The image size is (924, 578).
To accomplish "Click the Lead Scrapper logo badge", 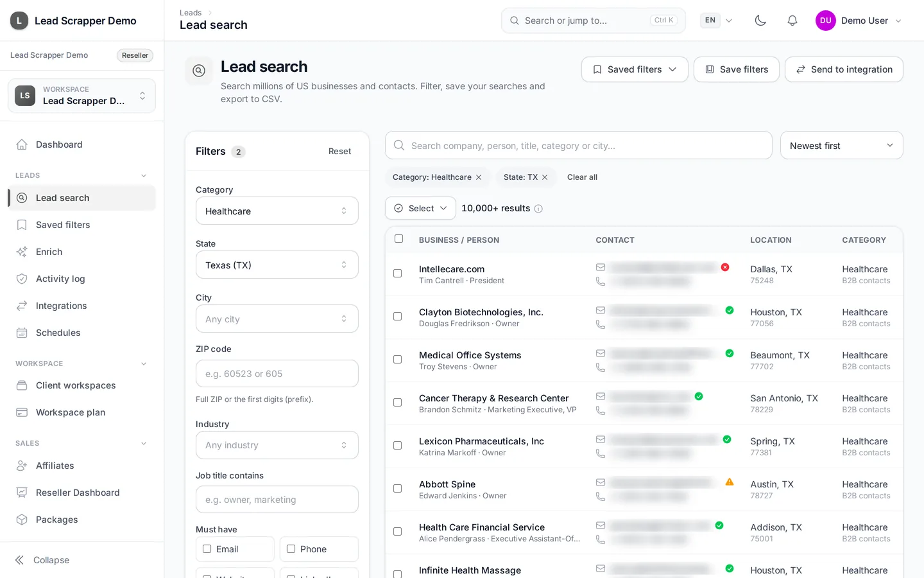I will [x=19, y=21].
